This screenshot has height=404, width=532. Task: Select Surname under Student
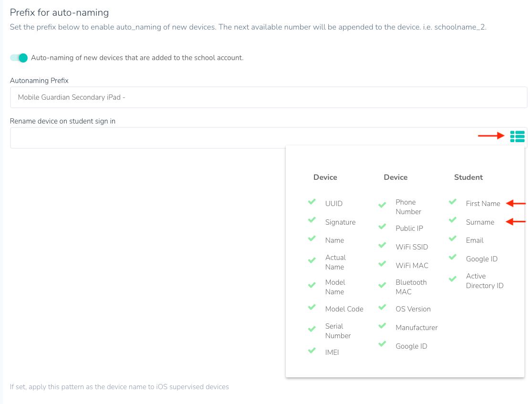(x=480, y=222)
